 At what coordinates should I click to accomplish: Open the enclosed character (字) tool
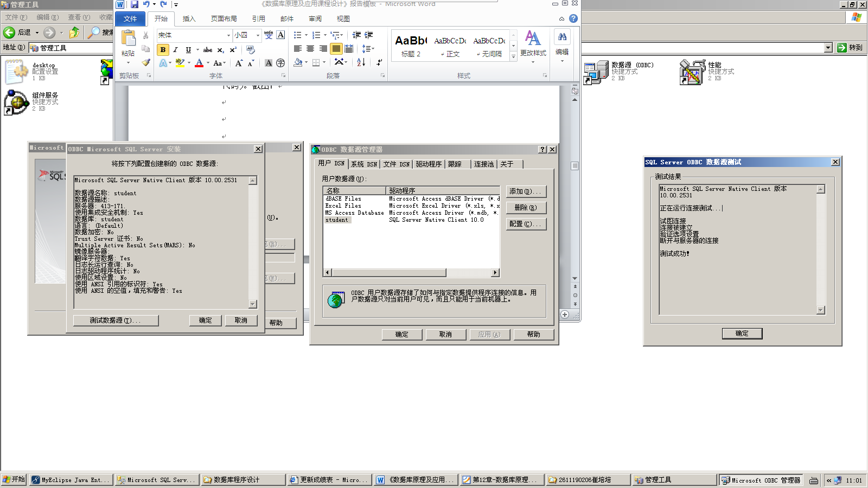point(280,63)
